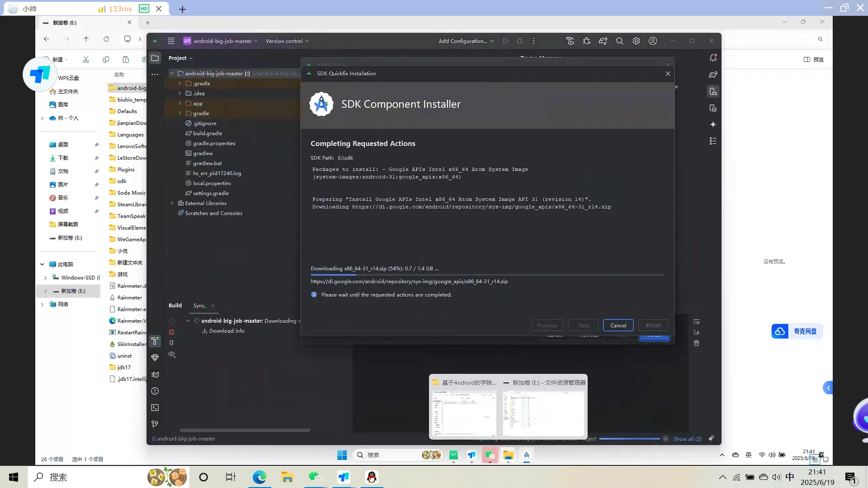868x488 pixels.
Task: Open Gradle elephant tool window in right stripe
Action: pyautogui.click(x=713, y=75)
